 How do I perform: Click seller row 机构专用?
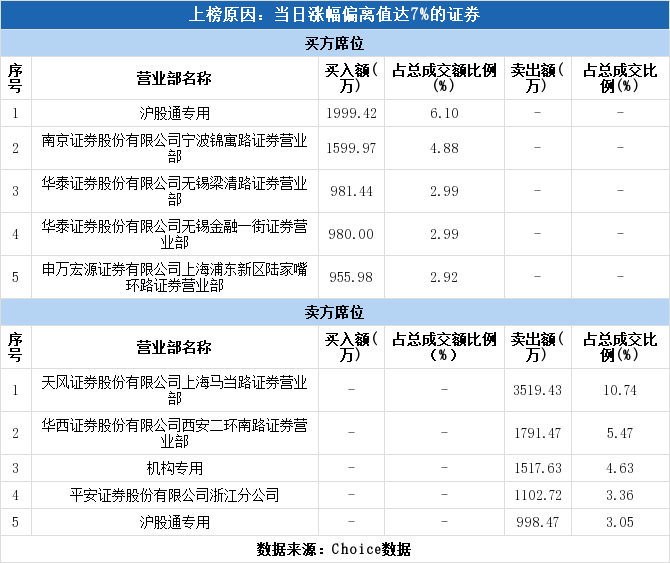(x=175, y=468)
